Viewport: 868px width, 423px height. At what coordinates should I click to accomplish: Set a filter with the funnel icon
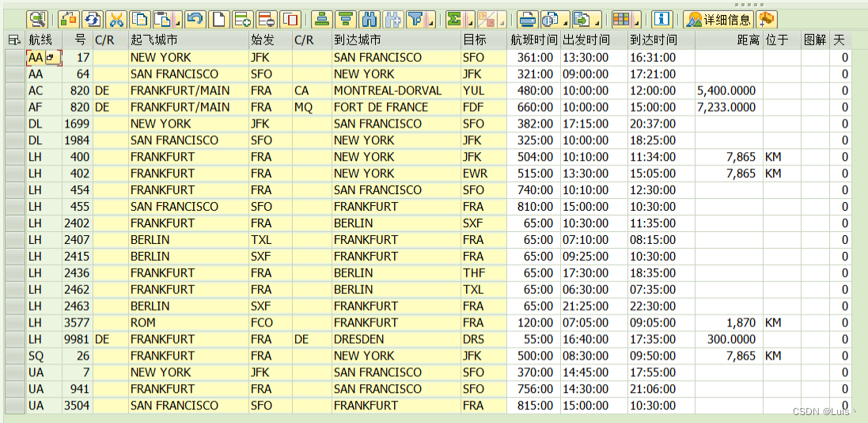[x=414, y=19]
